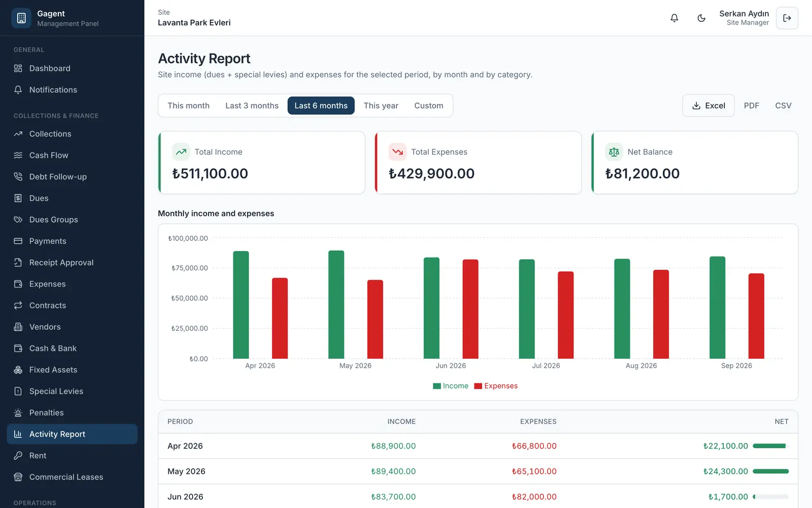Go to Collections page

tap(72, 134)
